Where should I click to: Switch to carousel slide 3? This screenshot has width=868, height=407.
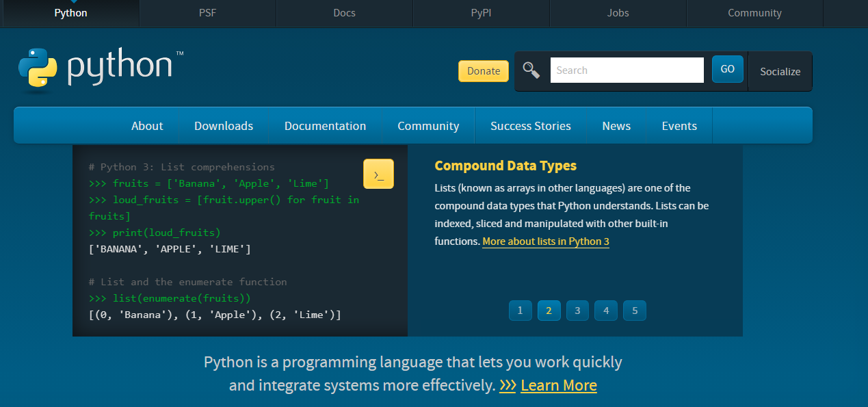[577, 311]
